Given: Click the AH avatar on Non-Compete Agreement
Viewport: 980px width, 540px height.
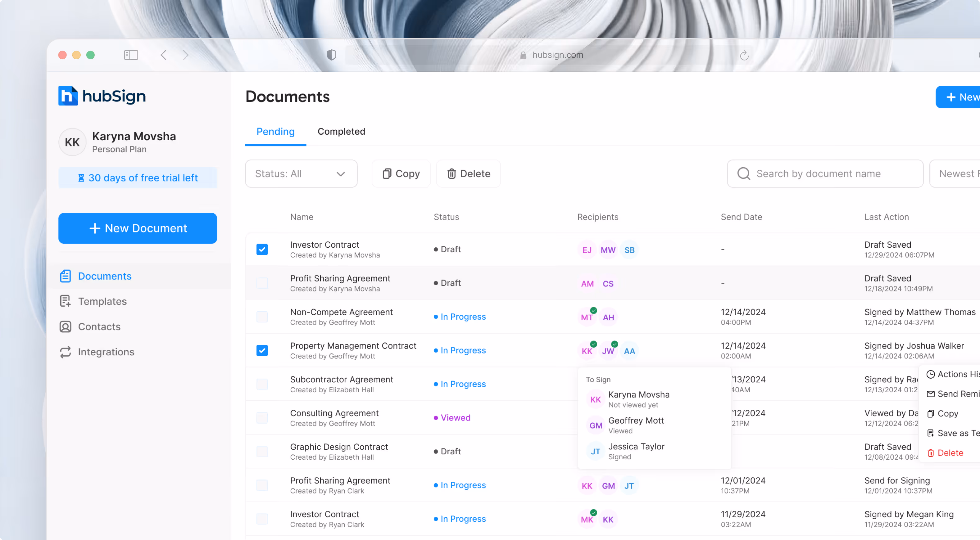Looking at the screenshot, I should (608, 317).
